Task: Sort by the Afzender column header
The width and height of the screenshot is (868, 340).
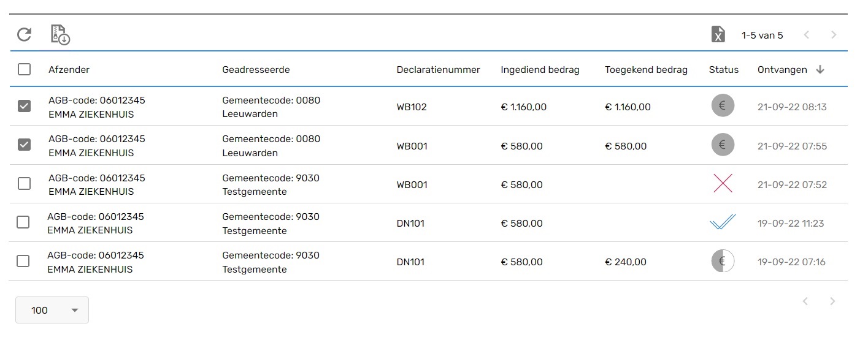Action: pyautogui.click(x=69, y=69)
